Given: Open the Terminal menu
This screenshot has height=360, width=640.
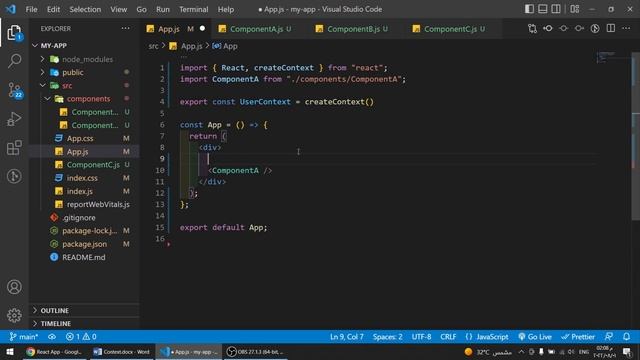Looking at the screenshot, I should point(193,9).
